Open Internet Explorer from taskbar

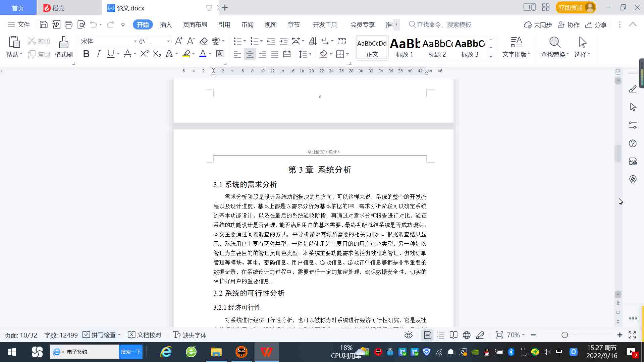(166, 352)
